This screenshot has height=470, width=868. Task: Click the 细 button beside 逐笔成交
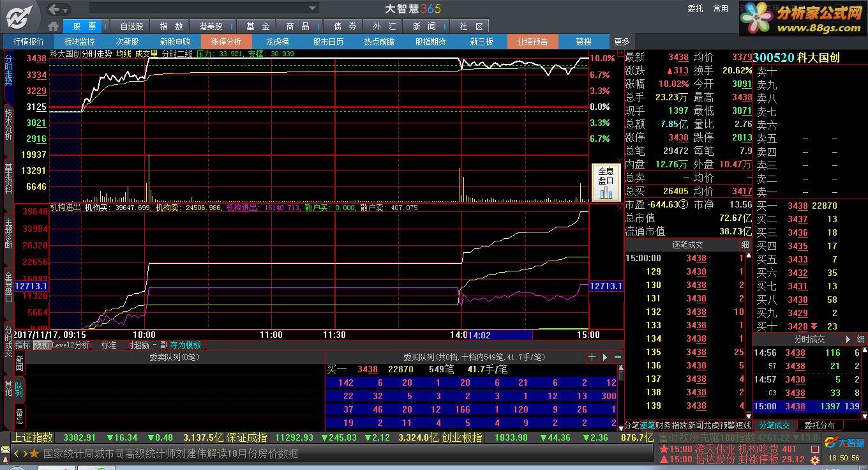tap(745, 245)
